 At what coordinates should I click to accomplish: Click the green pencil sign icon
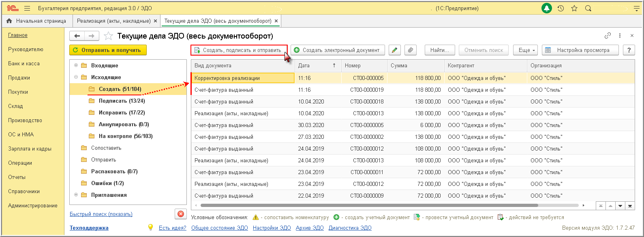(394, 50)
